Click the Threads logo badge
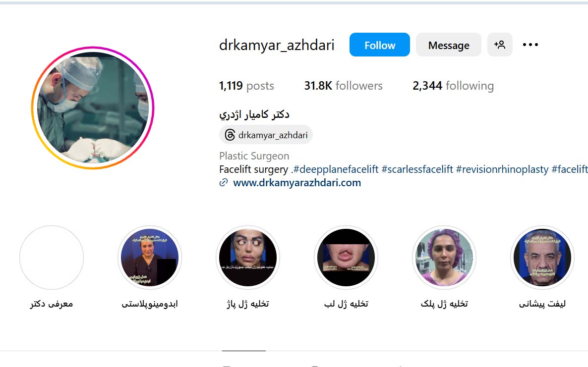Image resolution: width=588 pixels, height=367 pixels. (x=230, y=135)
